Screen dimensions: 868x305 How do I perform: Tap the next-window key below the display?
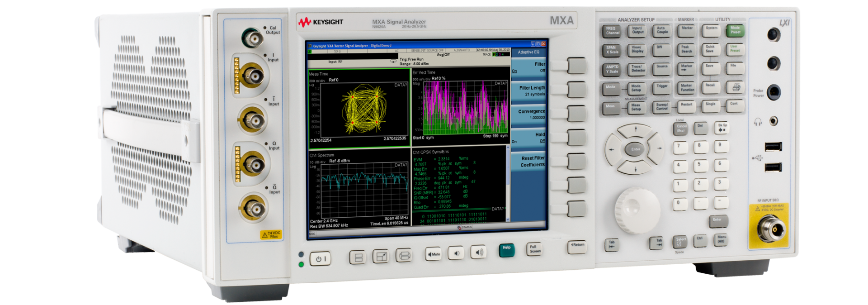[404, 256]
